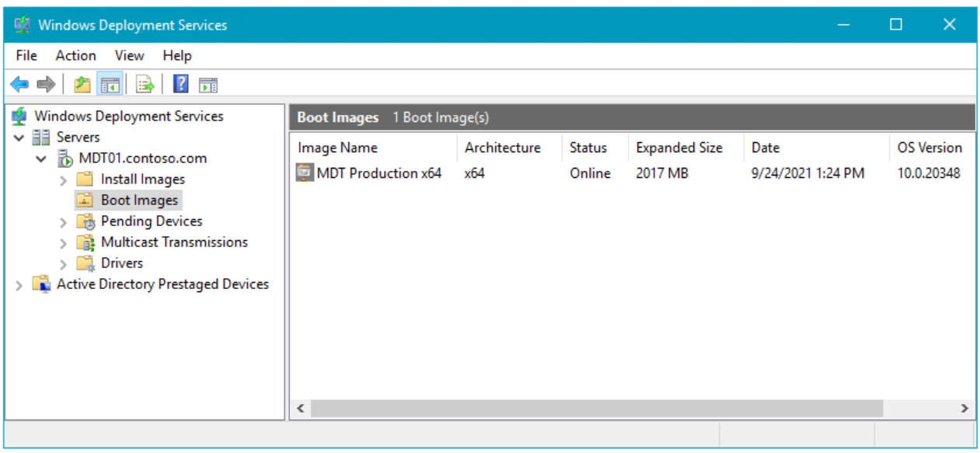Open the View menu
The image size is (980, 453).
point(129,55)
